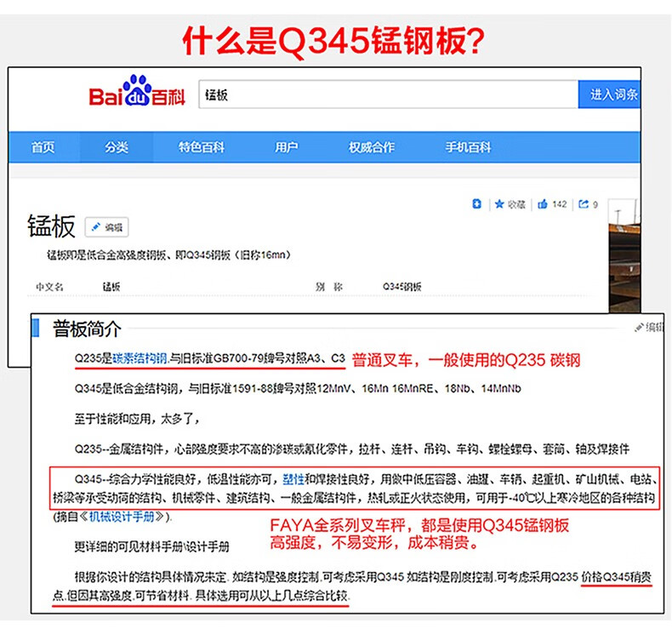Screen dimensions: 672x629
Task: Click the line 更详细的可见材料手册\设计手册
Action: pos(151,546)
